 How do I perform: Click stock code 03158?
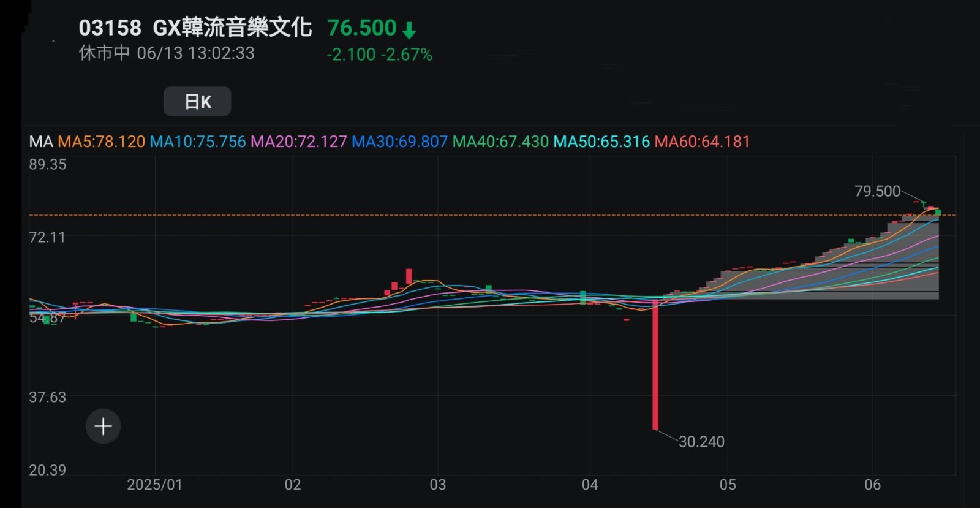click(x=110, y=28)
